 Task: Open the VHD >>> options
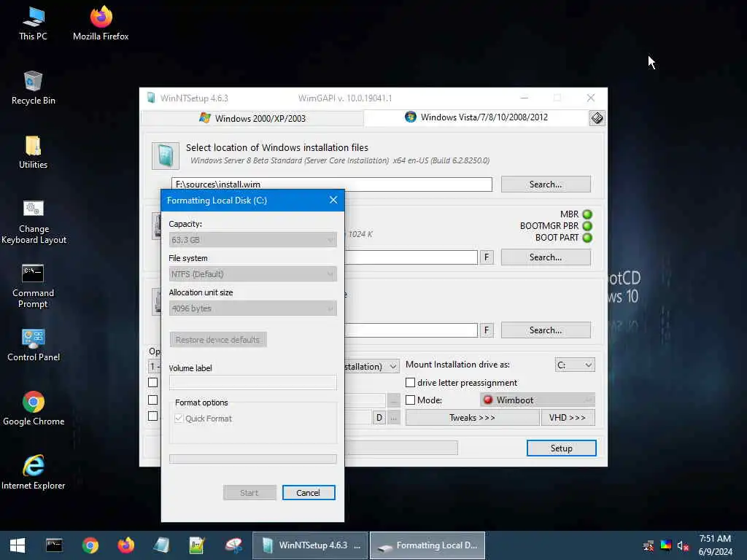(568, 418)
